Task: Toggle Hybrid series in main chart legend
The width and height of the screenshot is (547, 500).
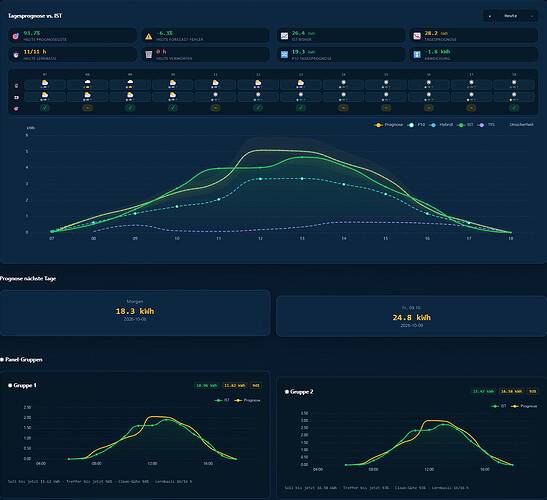Action: [x=441, y=125]
